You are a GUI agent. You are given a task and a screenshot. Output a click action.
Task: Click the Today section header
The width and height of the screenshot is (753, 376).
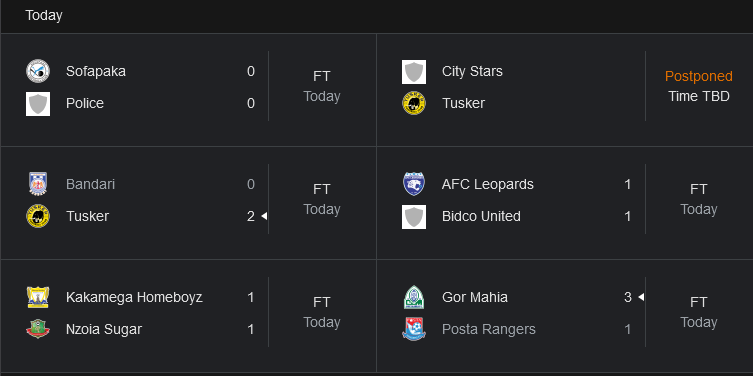pos(44,15)
